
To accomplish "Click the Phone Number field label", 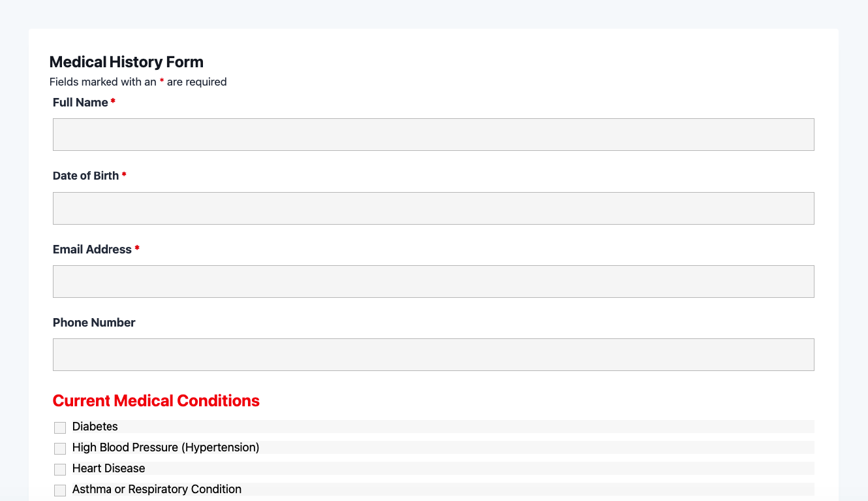I will (94, 323).
